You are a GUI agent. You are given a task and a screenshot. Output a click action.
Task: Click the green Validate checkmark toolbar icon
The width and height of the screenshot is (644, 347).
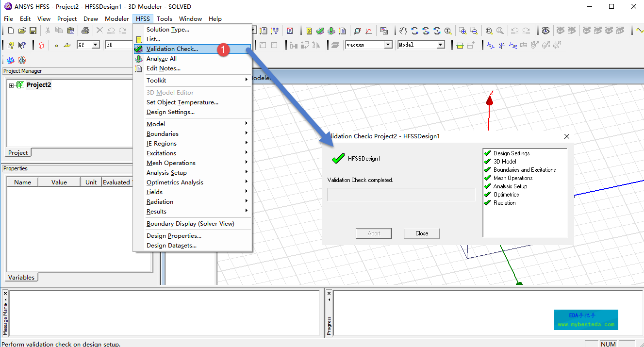[320, 31]
